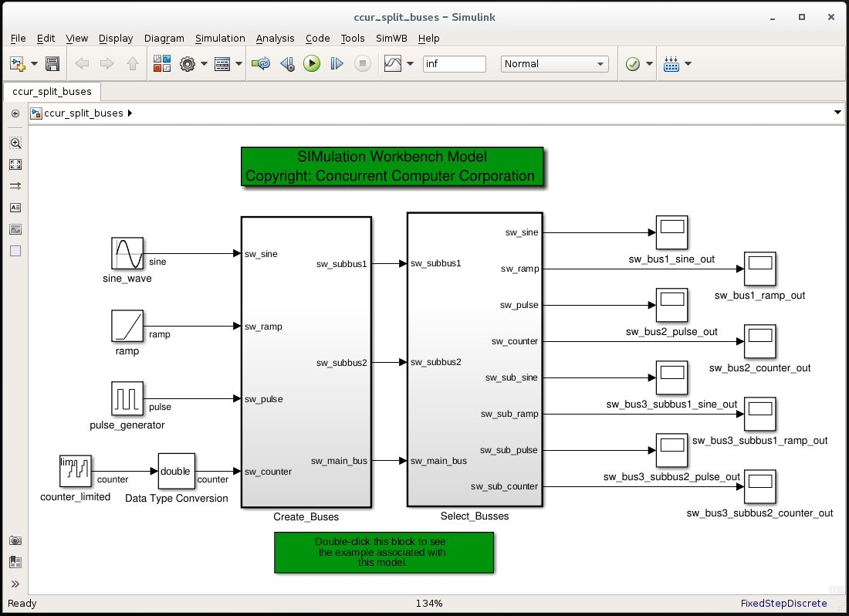The image size is (849, 616).
Task: Click the Run simulation button
Action: click(x=312, y=64)
